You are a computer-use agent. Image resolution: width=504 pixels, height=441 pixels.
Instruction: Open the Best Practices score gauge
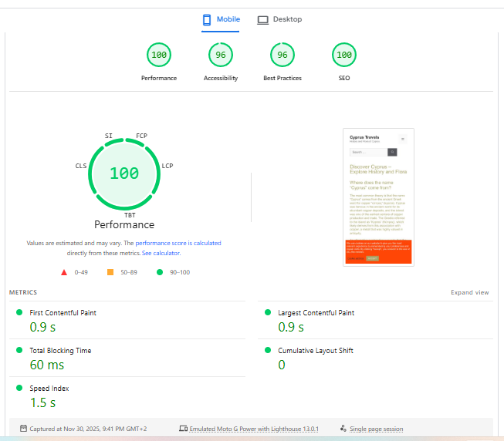[282, 56]
